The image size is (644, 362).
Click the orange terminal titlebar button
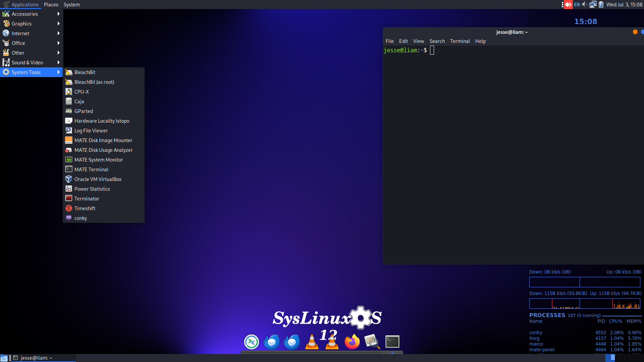[x=635, y=32]
